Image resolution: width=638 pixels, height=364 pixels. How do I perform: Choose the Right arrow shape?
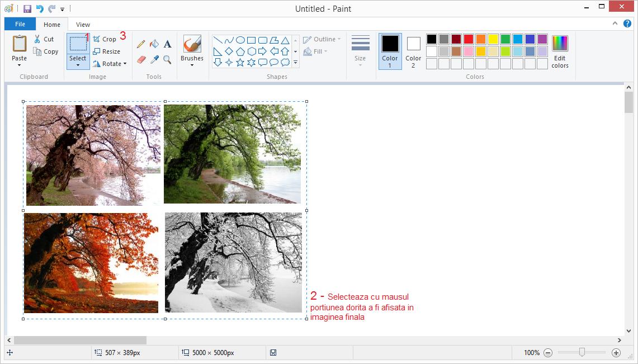pyautogui.click(x=263, y=51)
